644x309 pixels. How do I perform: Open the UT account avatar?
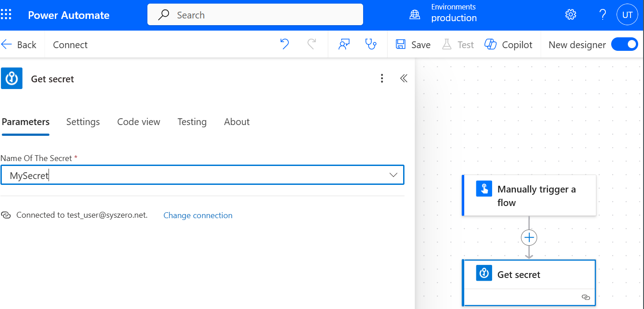(x=627, y=15)
